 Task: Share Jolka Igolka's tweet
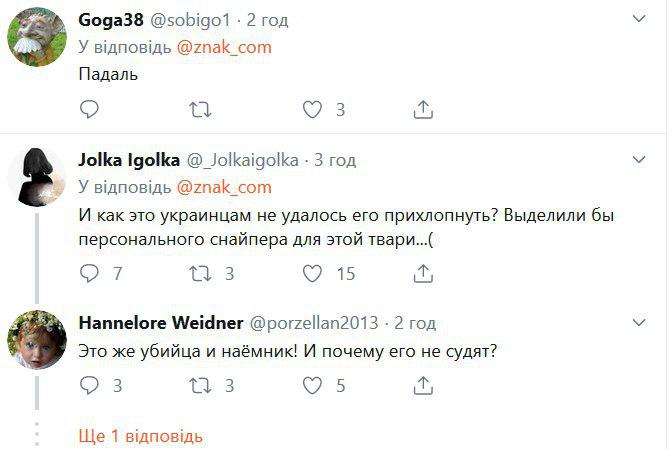[422, 273]
